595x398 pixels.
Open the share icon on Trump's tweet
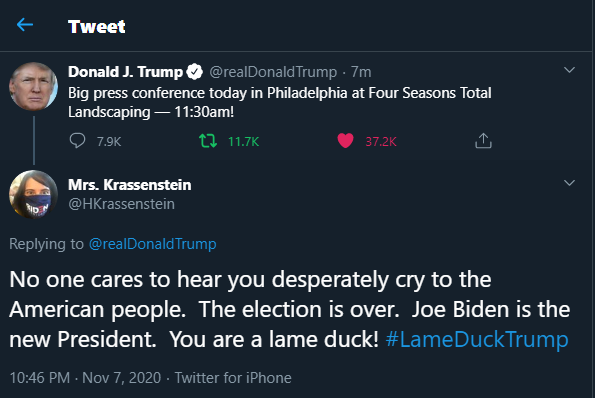click(483, 141)
